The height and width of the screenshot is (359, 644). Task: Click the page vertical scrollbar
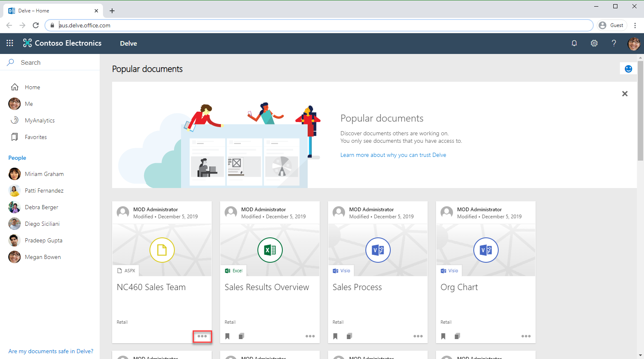click(640, 111)
